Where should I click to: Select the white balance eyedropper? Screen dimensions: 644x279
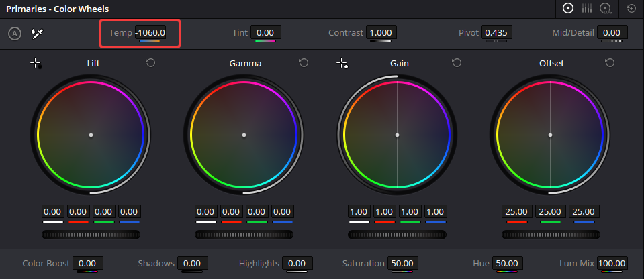coord(38,34)
